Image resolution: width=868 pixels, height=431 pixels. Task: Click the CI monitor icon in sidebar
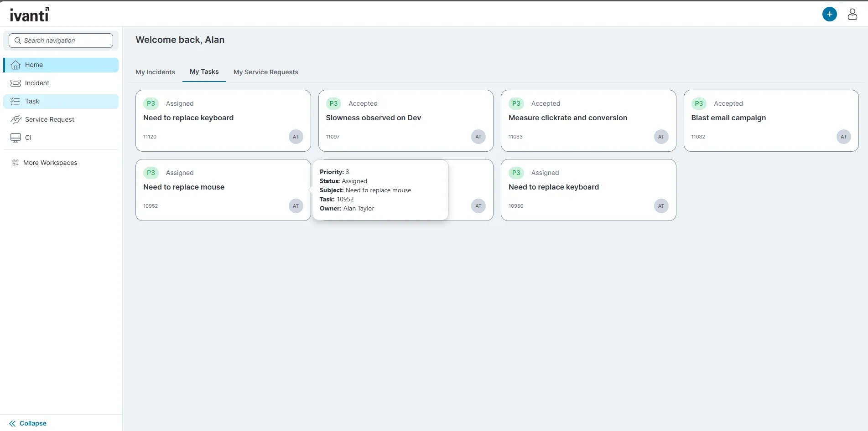(x=16, y=138)
